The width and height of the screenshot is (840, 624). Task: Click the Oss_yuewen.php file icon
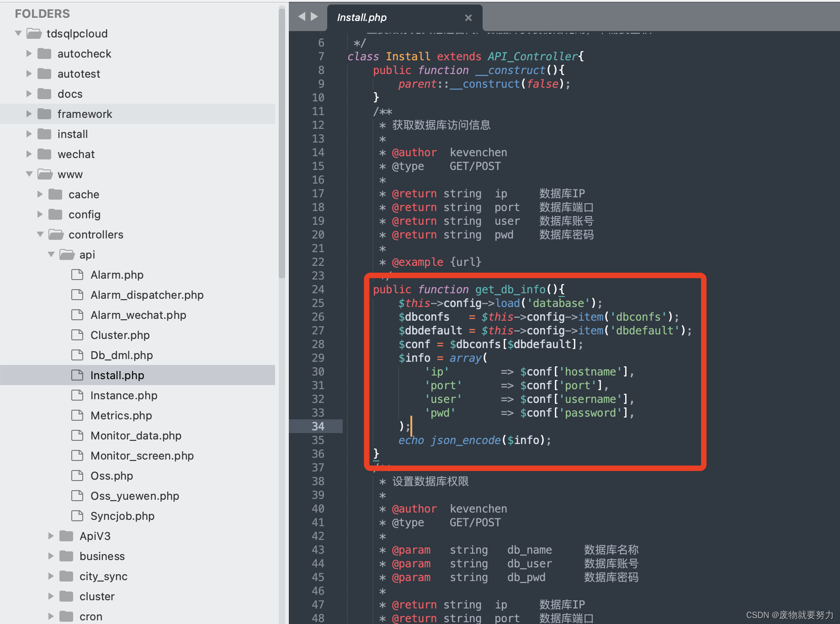(x=77, y=496)
